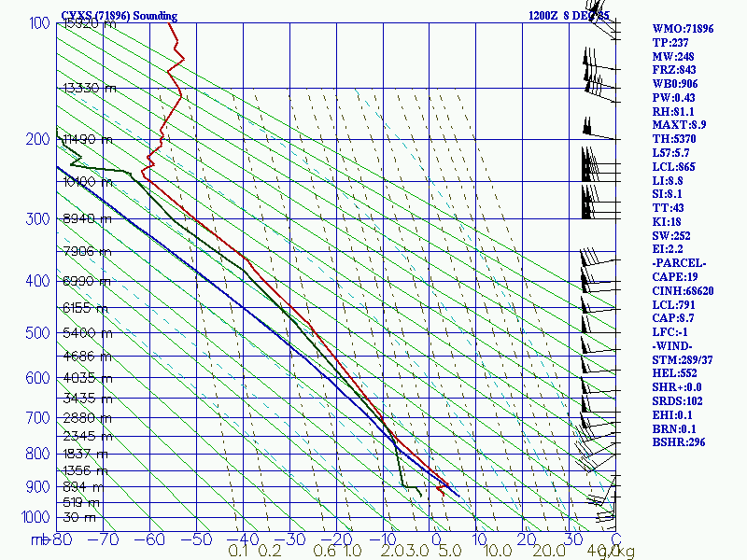
Task: Click the '700' mb pressure label
Action: pos(37,417)
